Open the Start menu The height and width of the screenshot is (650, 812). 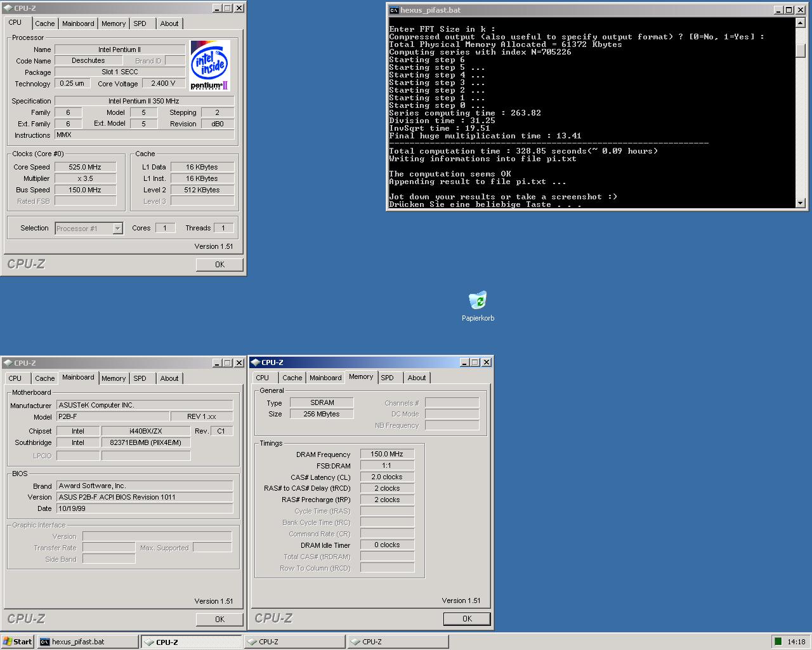(18, 642)
